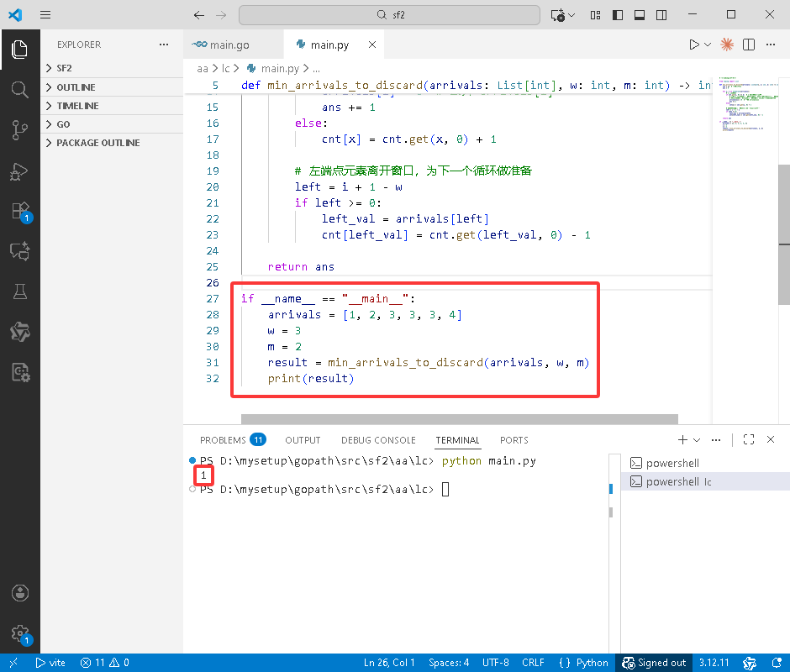Viewport: 790px width, 672px height.
Task: Go back with the left arrow
Action: (199, 15)
